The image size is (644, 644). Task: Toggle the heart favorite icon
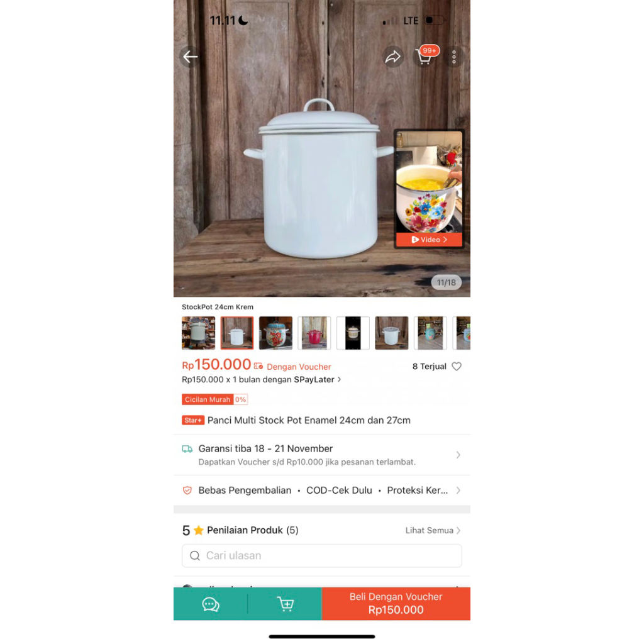coord(457,367)
